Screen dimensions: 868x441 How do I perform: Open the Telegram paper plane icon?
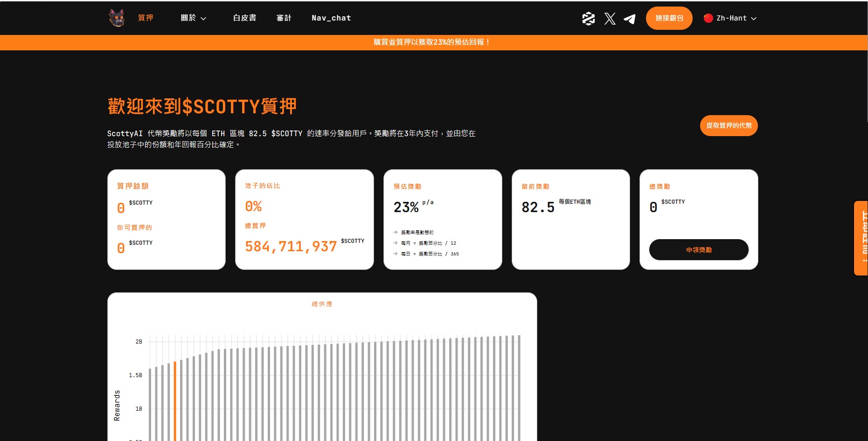pos(630,19)
